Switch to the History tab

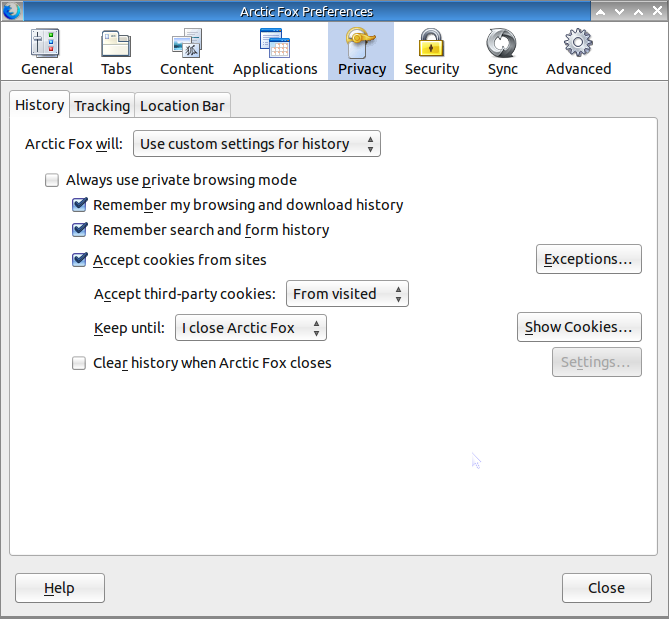pos(39,105)
